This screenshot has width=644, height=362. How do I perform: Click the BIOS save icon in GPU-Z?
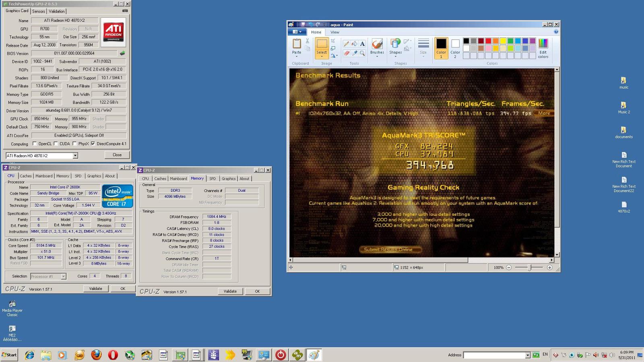[x=122, y=53]
